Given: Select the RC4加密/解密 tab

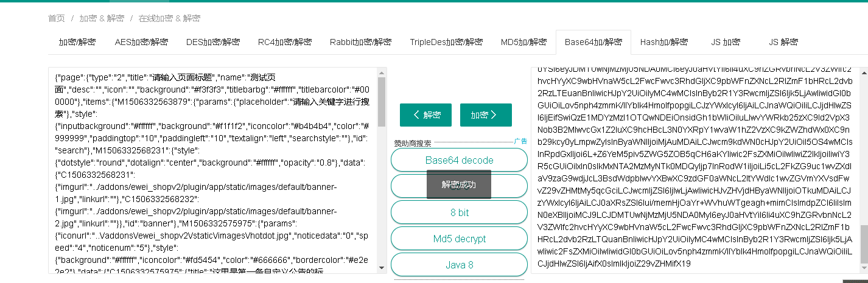Looking at the screenshot, I should [285, 42].
